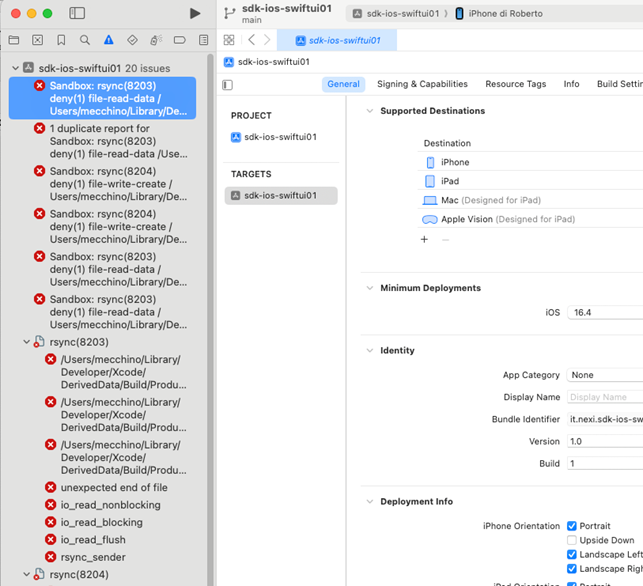The height and width of the screenshot is (586, 643).
Task: Toggle the navigator sidebar button
Action: pyautogui.click(x=77, y=13)
